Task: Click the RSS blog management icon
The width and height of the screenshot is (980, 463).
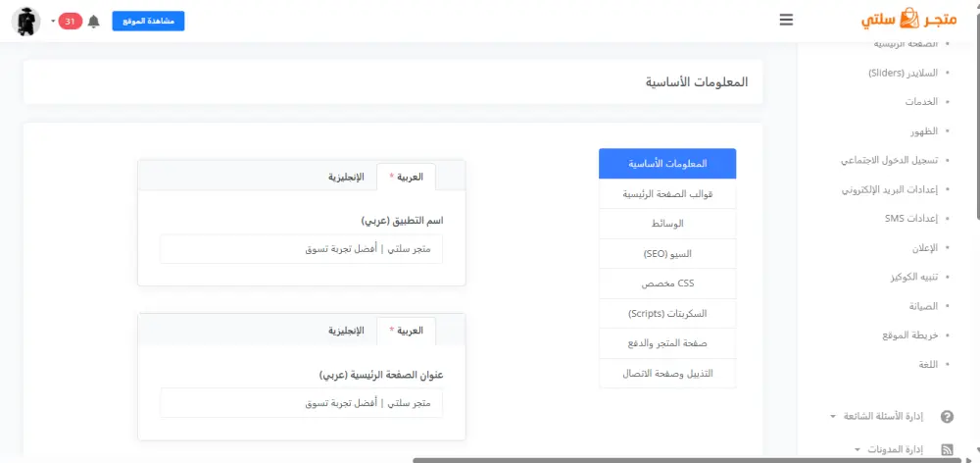Action: (x=947, y=449)
